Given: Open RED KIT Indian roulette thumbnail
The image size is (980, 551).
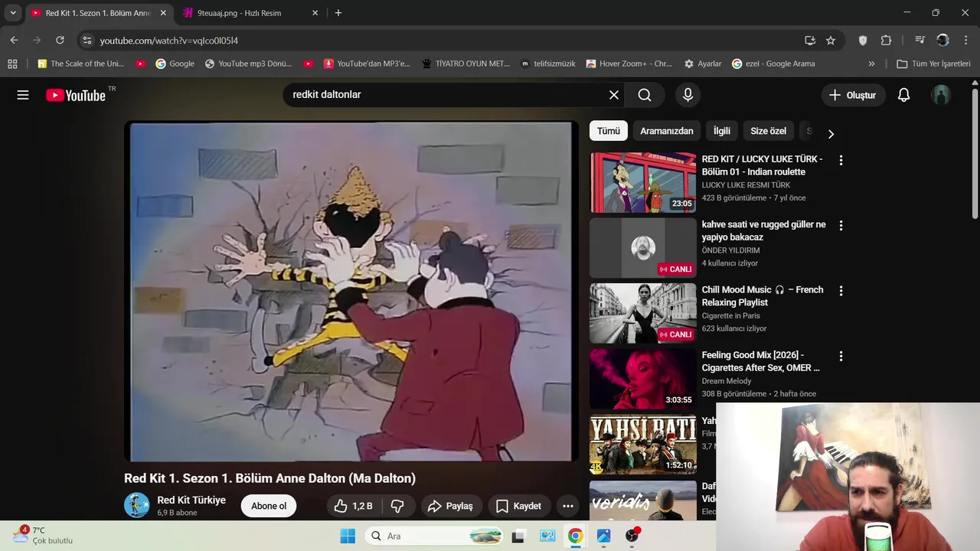Looking at the screenshot, I should 642,182.
